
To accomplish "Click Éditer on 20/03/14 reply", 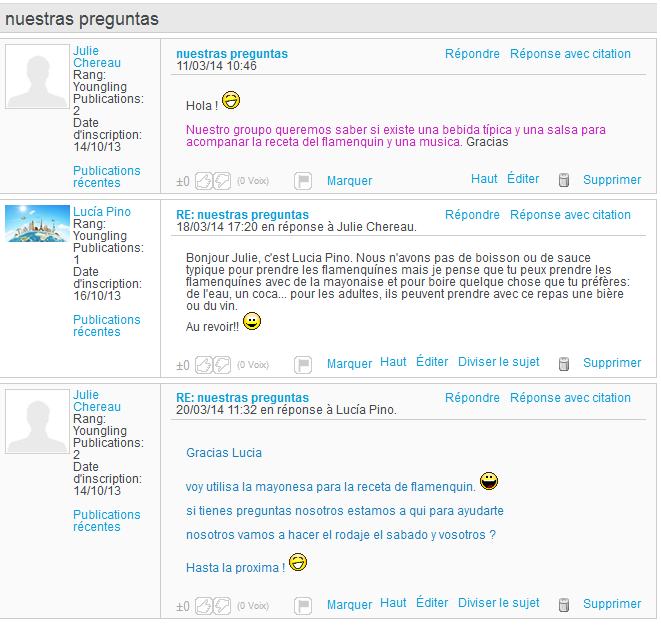I will (432, 603).
